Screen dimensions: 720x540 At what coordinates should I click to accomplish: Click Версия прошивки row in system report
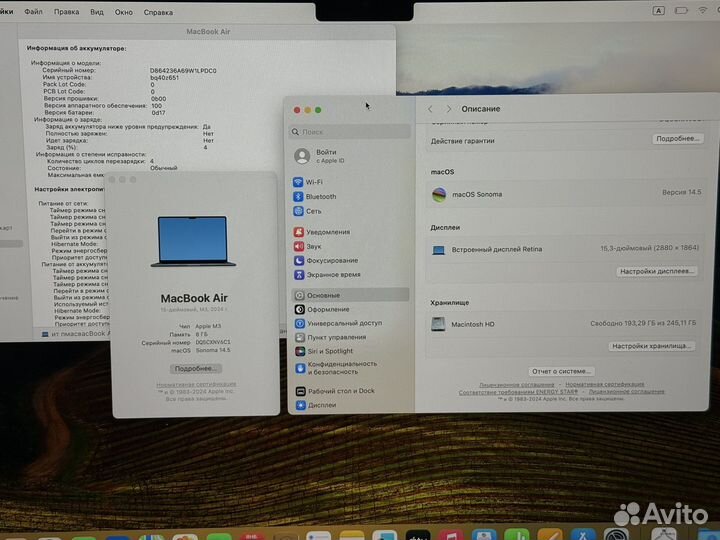[105, 99]
